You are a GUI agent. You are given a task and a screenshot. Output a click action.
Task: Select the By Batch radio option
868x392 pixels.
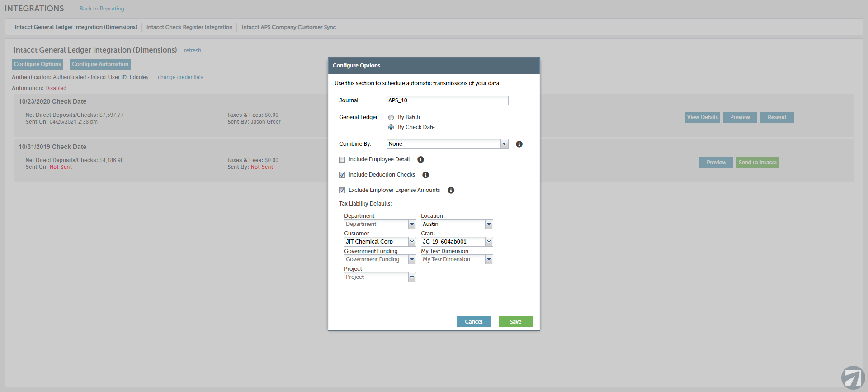pos(391,118)
